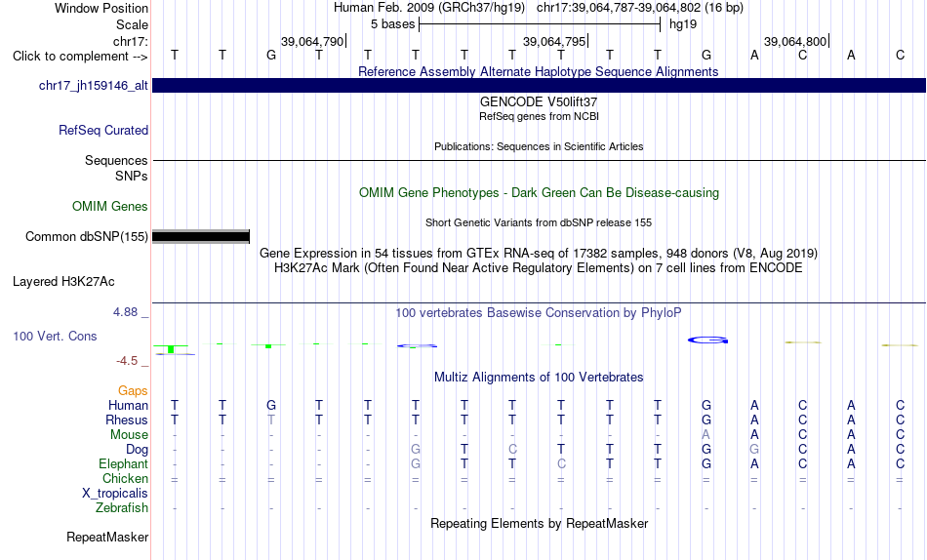Click the 39,064,790 position marker
Image resolution: width=927 pixels, height=560 pixels.
pos(313,41)
